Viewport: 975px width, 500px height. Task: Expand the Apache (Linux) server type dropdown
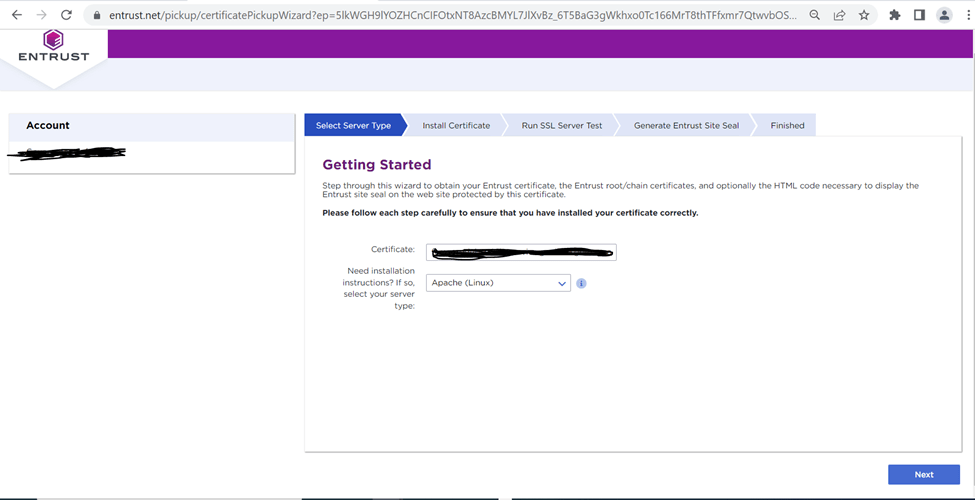point(498,283)
